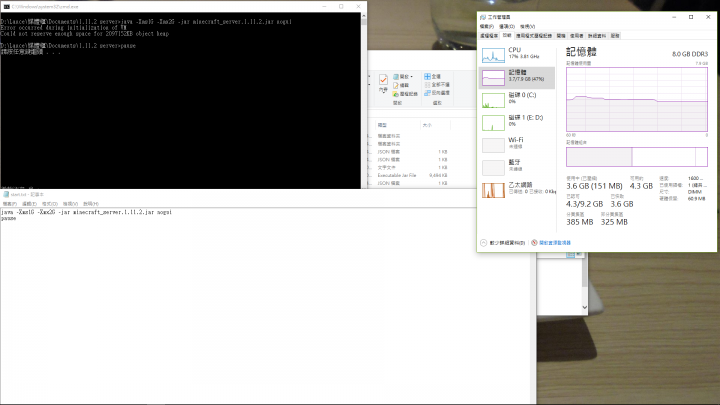Open Task Manager Options (選項) menu
The image size is (720, 405).
[507, 27]
